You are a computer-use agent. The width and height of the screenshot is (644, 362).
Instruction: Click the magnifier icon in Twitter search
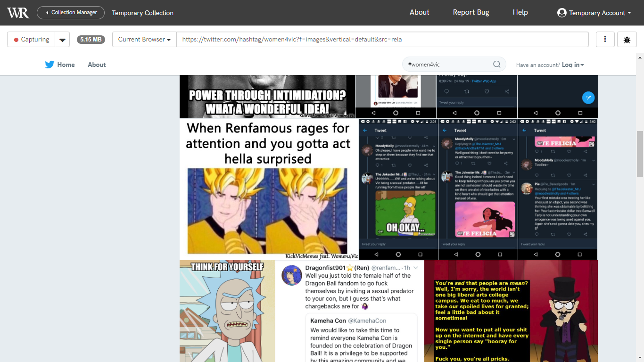point(497,65)
